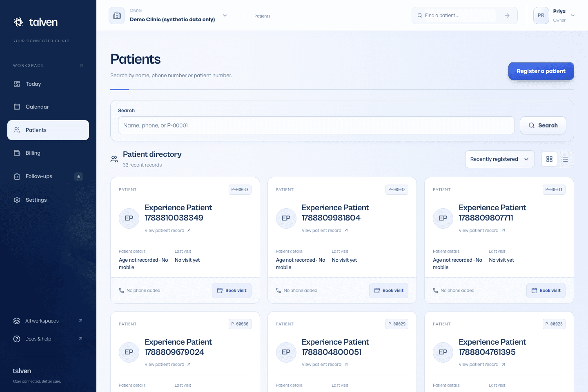Viewport: 588px width, 392px height.
Task: Click the clinic building icon
Action: 117,16
